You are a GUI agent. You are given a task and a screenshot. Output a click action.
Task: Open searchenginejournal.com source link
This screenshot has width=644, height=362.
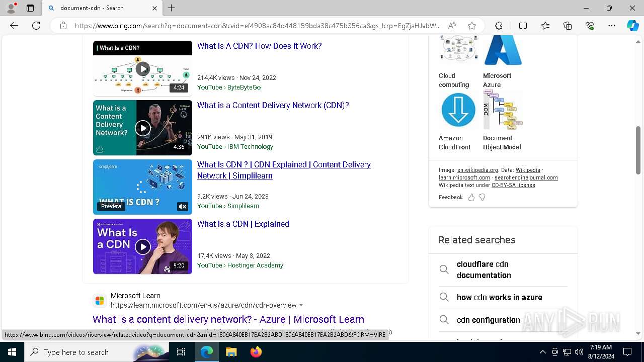(x=526, y=177)
